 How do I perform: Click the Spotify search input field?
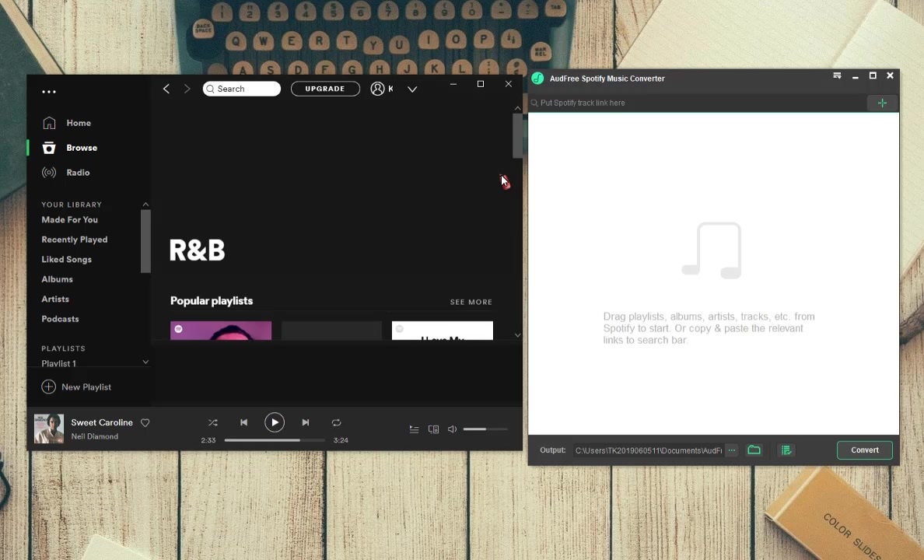[x=241, y=88]
